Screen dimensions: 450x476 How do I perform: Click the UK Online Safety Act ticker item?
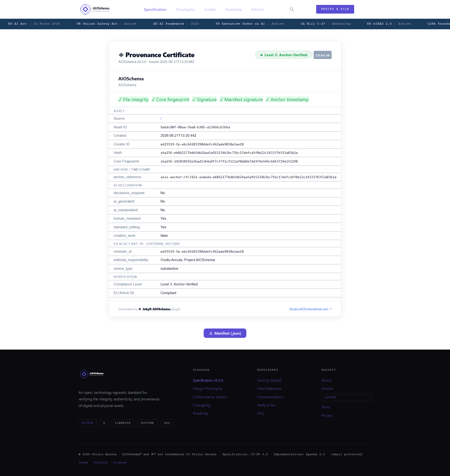click(106, 24)
